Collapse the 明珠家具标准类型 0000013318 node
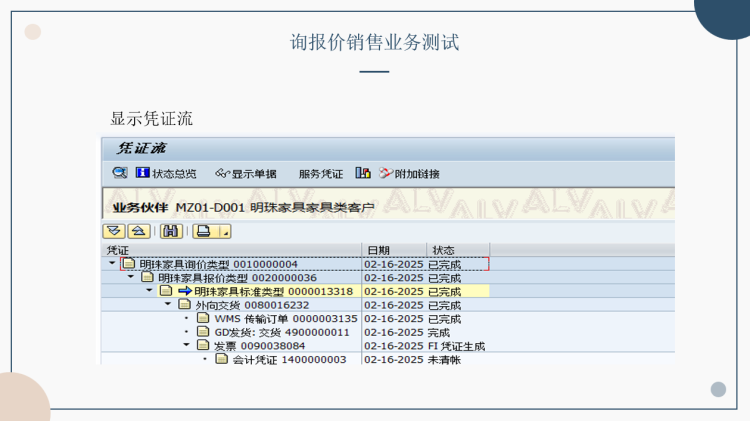Viewport: 750px width, 421px height. [x=149, y=290]
